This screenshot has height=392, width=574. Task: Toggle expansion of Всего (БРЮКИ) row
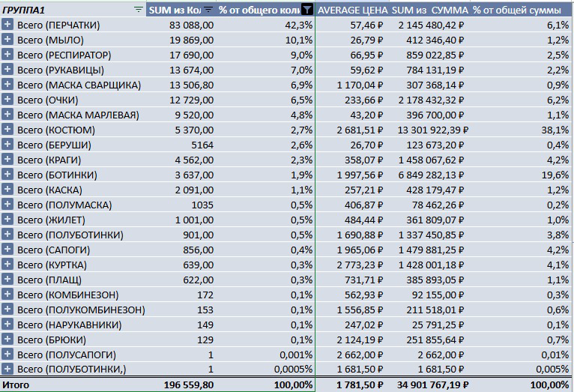coord(7,340)
